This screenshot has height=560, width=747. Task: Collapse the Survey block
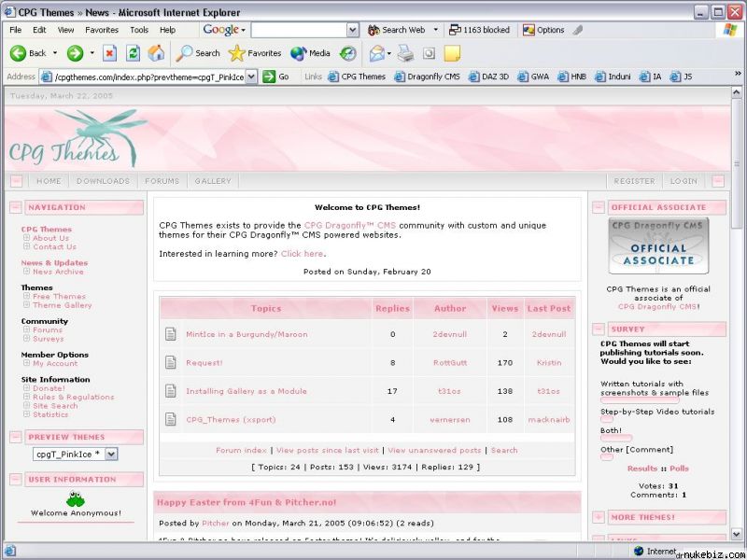coord(599,329)
